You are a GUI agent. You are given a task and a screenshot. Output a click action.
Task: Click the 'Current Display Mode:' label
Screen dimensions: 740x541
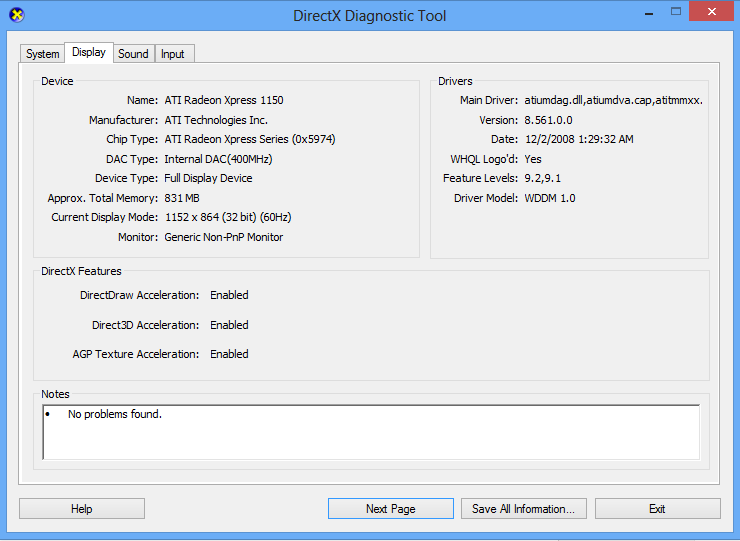[105, 217]
